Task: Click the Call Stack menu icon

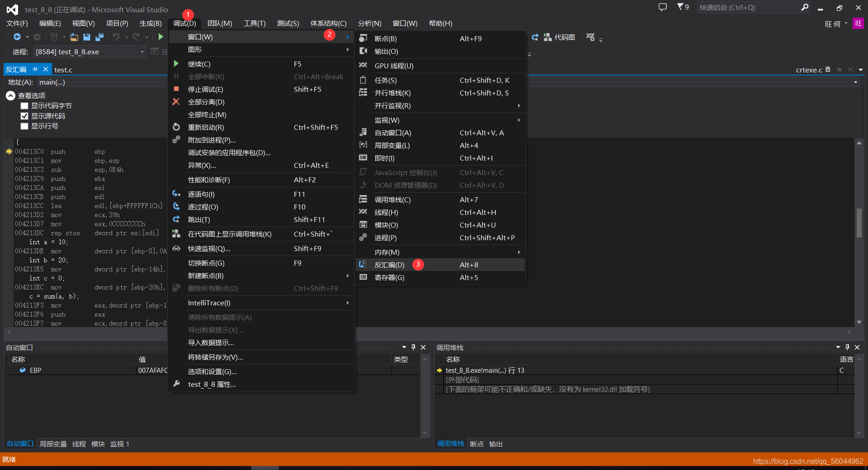Action: tap(363, 199)
